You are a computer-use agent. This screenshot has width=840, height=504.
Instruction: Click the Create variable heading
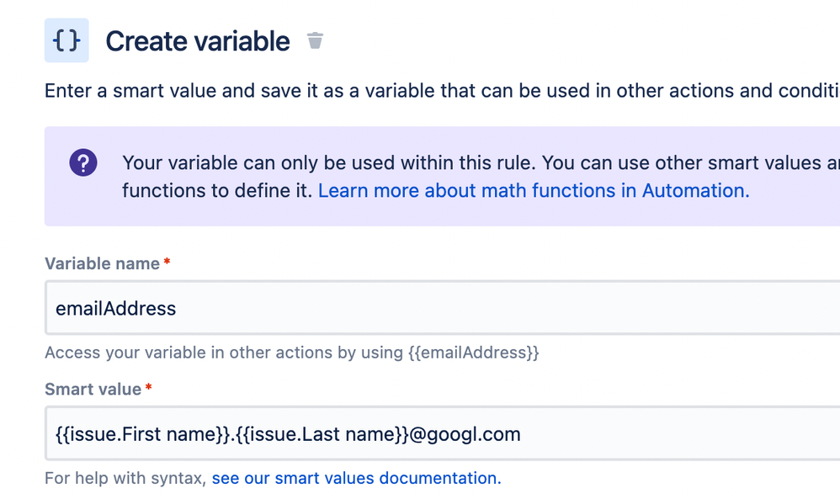coord(198,41)
